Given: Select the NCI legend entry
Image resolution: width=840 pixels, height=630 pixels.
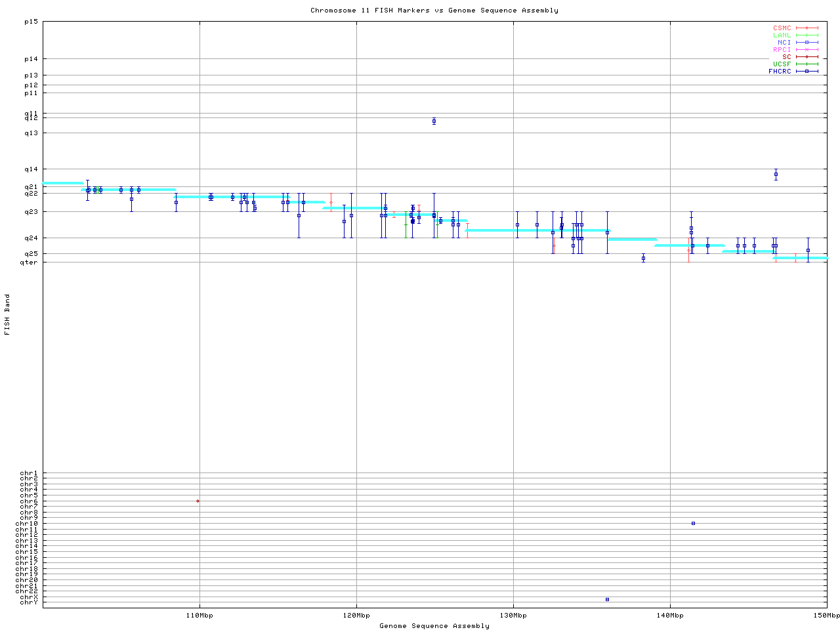Looking at the screenshot, I should 784,43.
